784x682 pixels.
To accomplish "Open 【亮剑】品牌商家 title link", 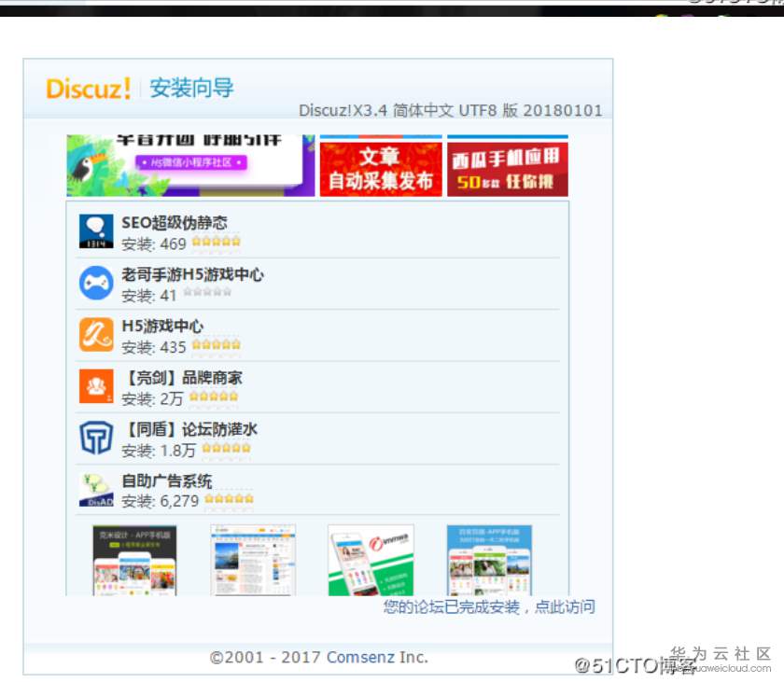I will (182, 377).
